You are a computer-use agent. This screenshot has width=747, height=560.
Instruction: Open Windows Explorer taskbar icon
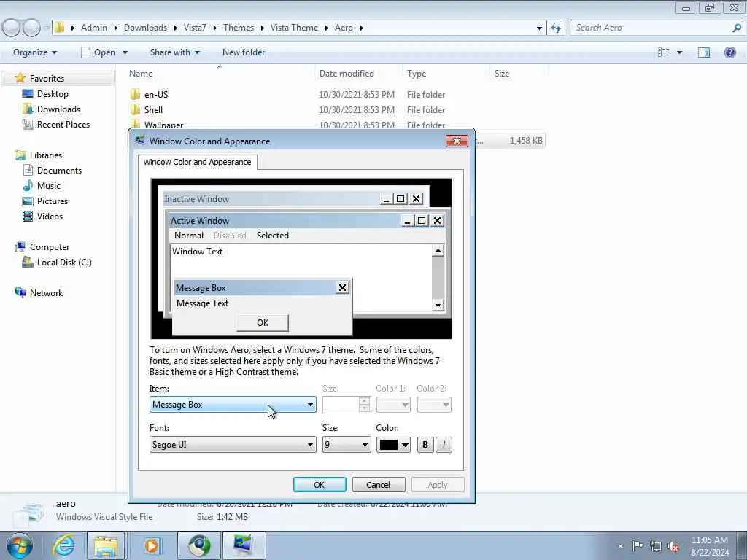pos(106,545)
